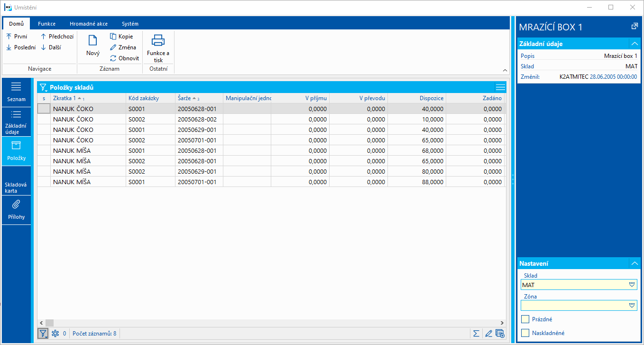Open Funkce a tisk printer button
The width and height of the screenshot is (644, 345).
click(x=158, y=48)
